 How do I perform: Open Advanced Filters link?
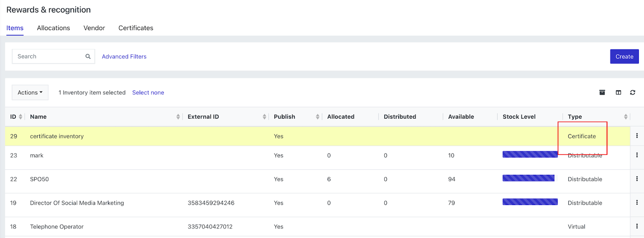pyautogui.click(x=124, y=57)
